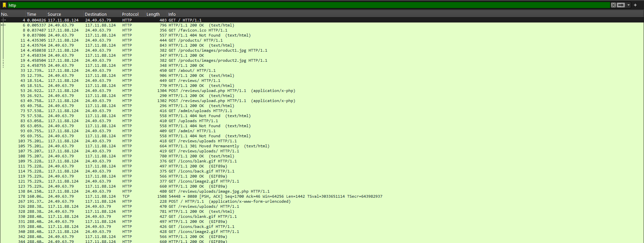The image size is (644, 243).
Task: Select packet 103 GET /reviews/uploads
Action: (322, 141)
